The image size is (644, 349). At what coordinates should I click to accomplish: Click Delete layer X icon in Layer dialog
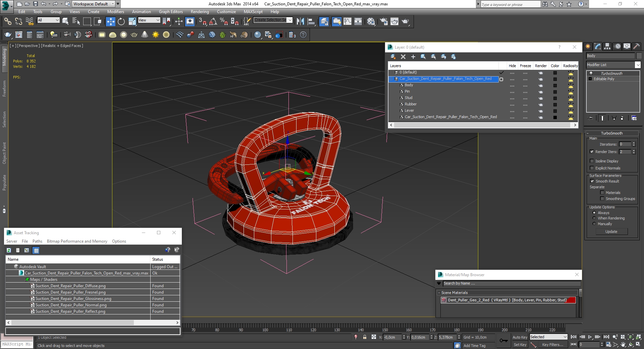pyautogui.click(x=403, y=57)
